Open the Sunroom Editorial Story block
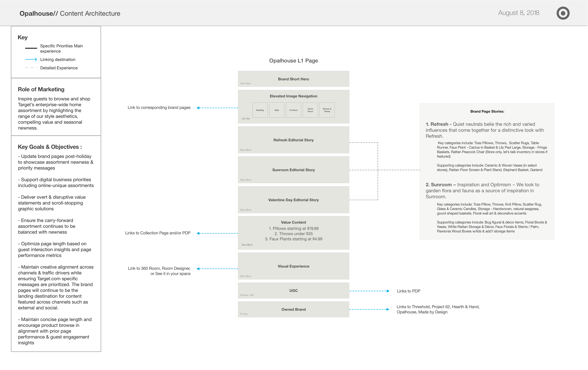 pos(293,170)
